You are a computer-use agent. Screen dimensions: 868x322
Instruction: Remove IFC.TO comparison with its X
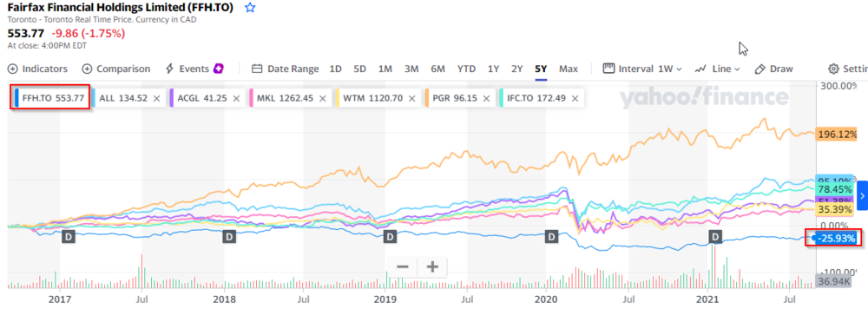click(575, 98)
